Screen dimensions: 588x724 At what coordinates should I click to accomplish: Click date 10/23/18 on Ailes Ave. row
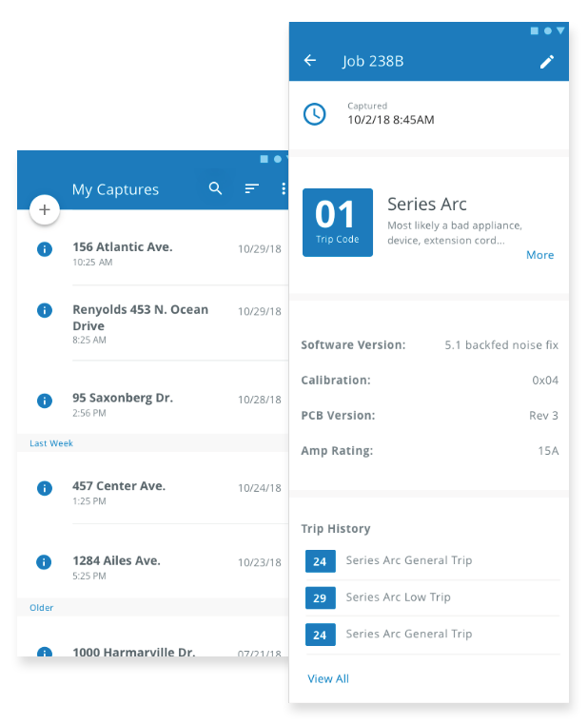(260, 562)
